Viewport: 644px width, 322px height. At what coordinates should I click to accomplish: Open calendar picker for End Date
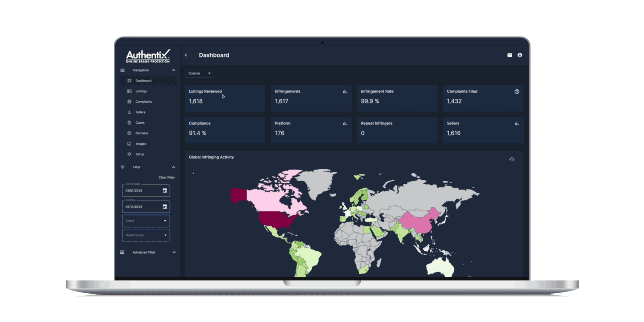[164, 207]
